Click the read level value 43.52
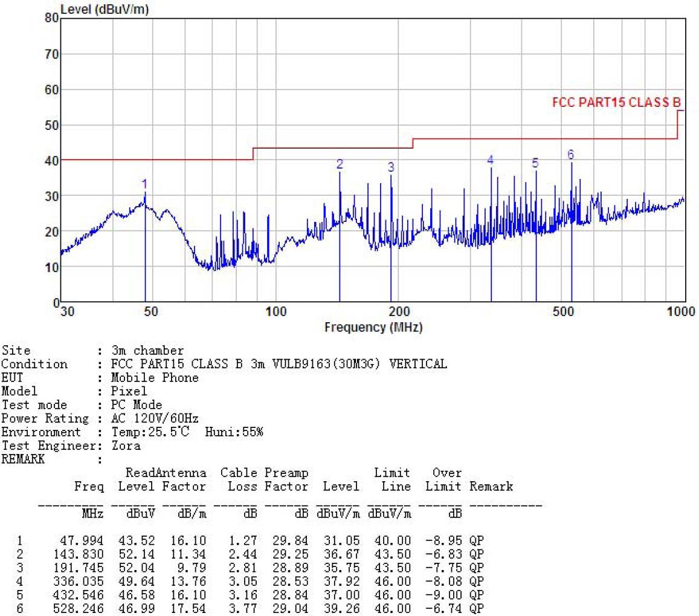699x616 pixels. [x=137, y=540]
